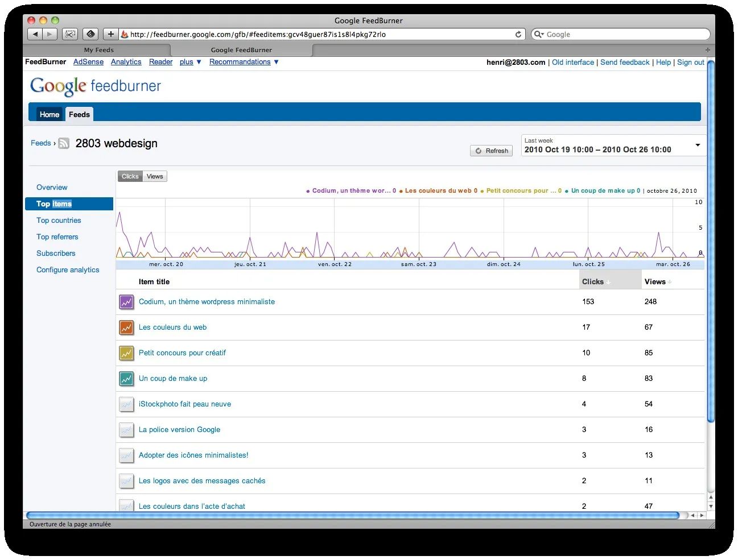Image resolution: width=738 pixels, height=560 pixels.
Task: Enable chart icon for Les logos avec messages cachés
Action: coord(126,481)
